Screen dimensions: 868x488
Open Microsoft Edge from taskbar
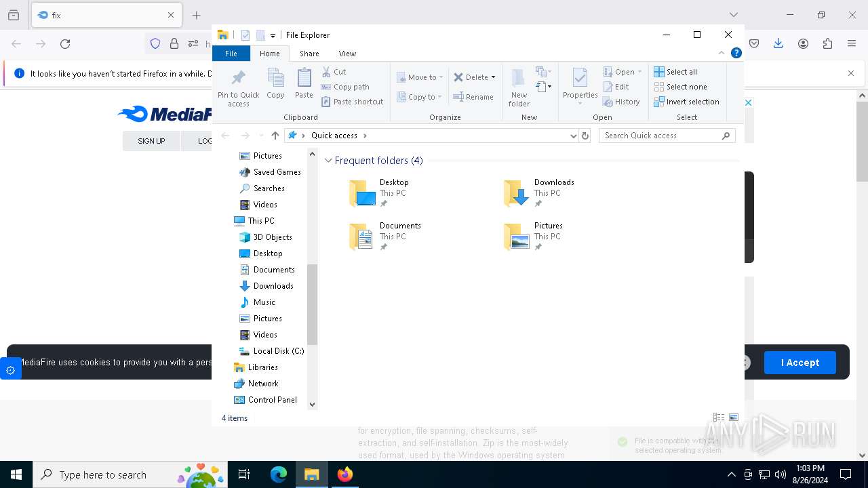(279, 474)
